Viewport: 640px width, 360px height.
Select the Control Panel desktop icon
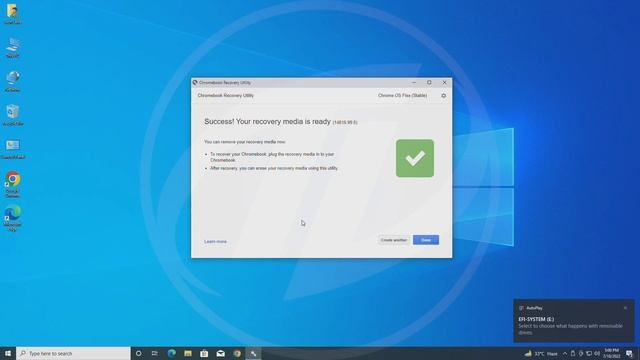tap(13, 149)
